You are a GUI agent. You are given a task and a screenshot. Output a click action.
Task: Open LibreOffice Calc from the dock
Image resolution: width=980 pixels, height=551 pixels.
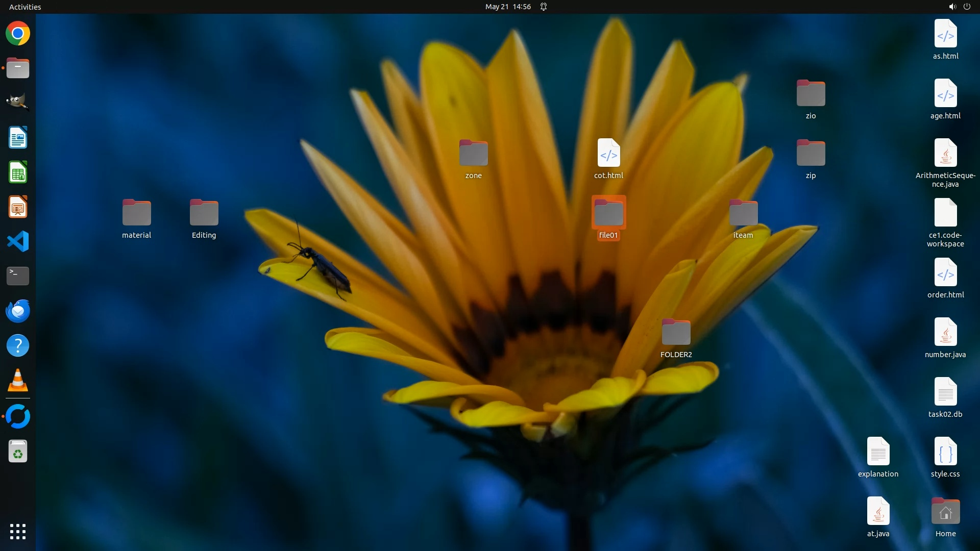tap(18, 172)
